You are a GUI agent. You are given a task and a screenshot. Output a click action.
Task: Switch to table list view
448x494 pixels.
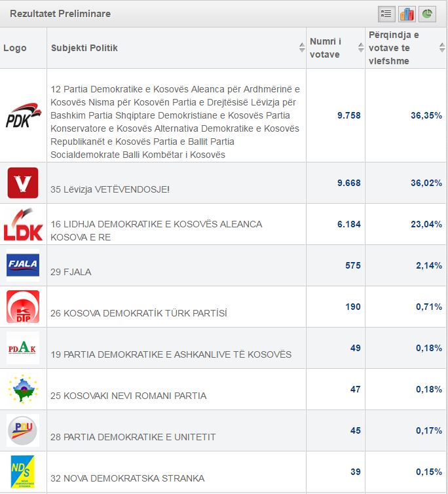point(386,14)
